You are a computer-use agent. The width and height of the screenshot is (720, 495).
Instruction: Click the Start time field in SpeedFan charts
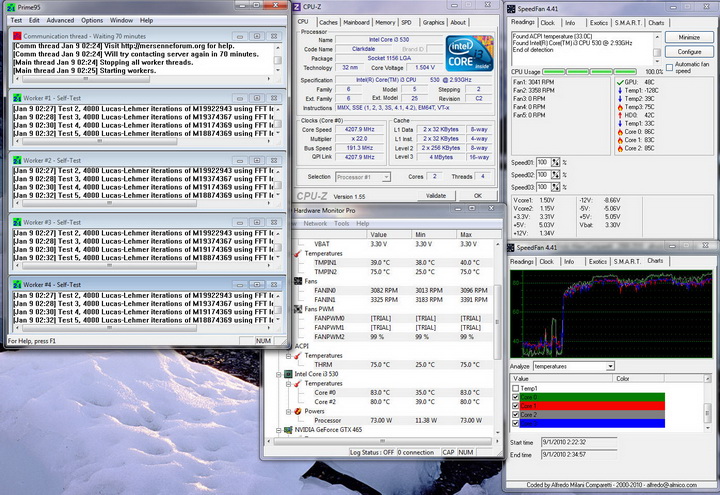pos(579,443)
